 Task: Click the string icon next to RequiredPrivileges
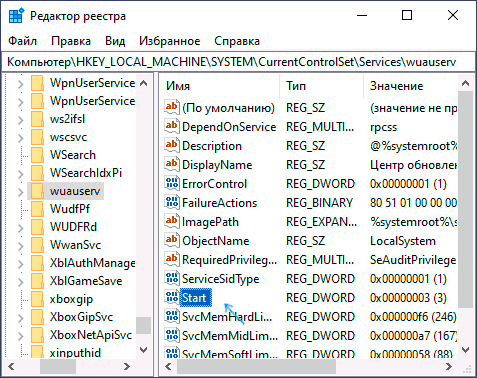click(x=172, y=259)
